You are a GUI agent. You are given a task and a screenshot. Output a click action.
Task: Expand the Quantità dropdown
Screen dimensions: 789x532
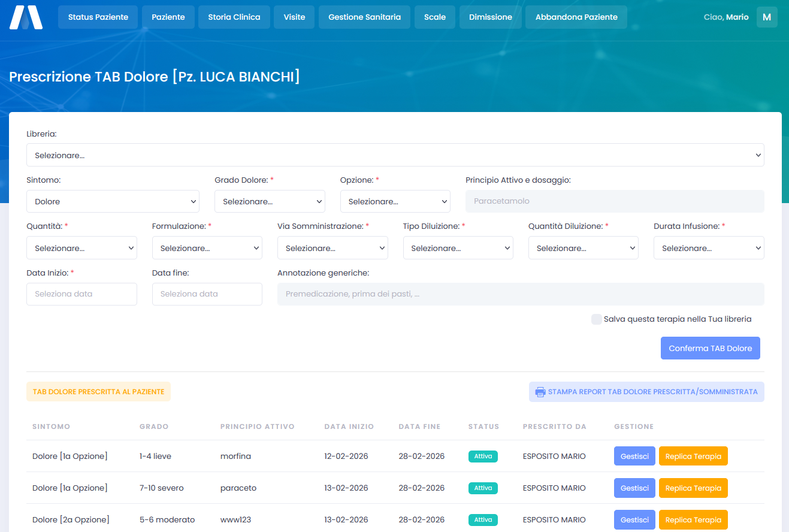coord(81,248)
